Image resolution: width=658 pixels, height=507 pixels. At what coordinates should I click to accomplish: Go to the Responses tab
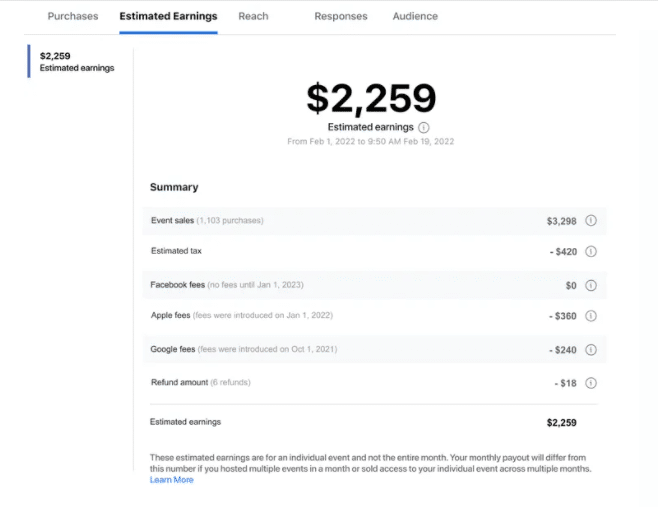(341, 16)
